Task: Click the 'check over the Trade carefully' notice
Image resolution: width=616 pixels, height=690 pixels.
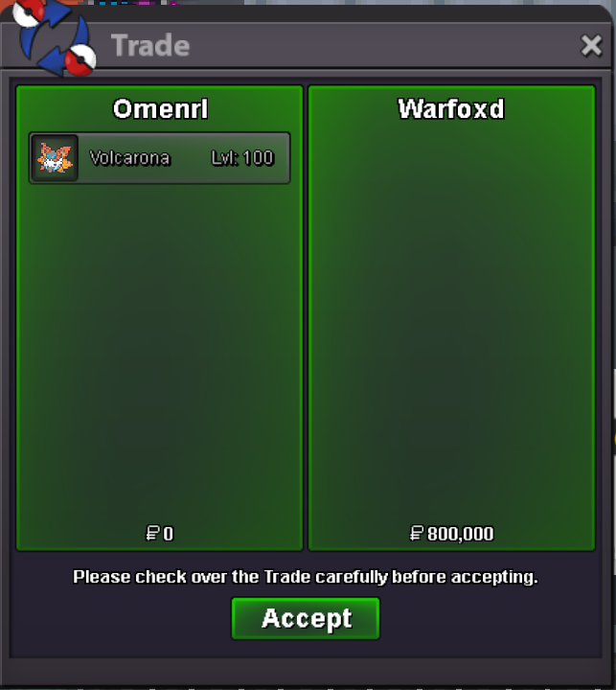Action: point(306,577)
